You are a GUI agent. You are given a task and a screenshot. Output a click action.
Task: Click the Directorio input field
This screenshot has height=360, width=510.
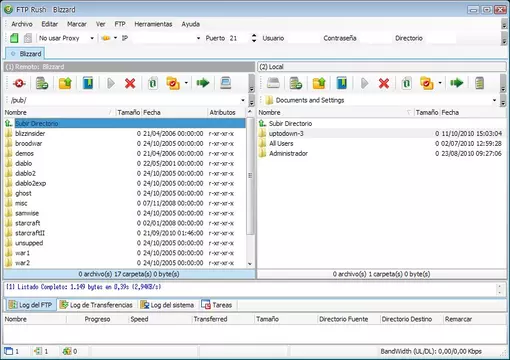441,38
